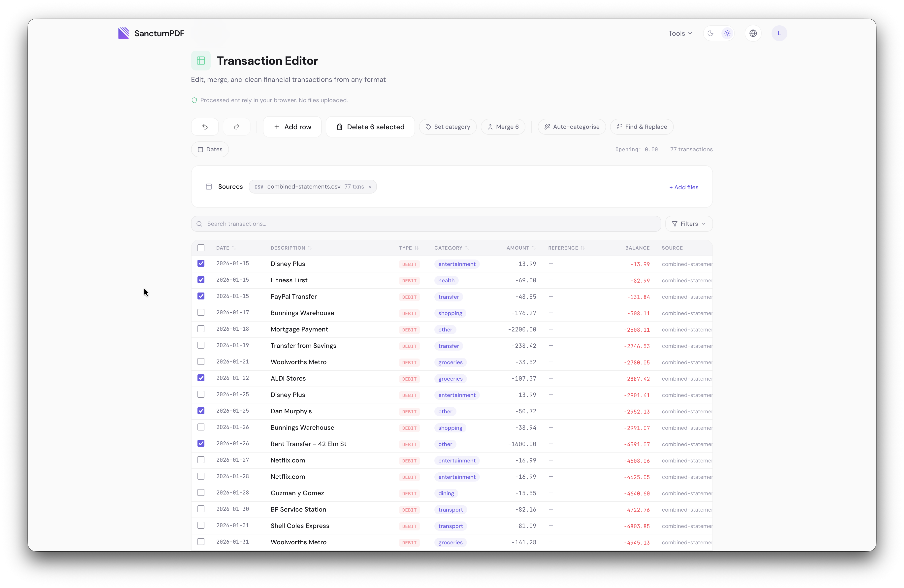Click the Woolworths Metro 2026-01-21 description
This screenshot has width=904, height=588.
coord(298,362)
